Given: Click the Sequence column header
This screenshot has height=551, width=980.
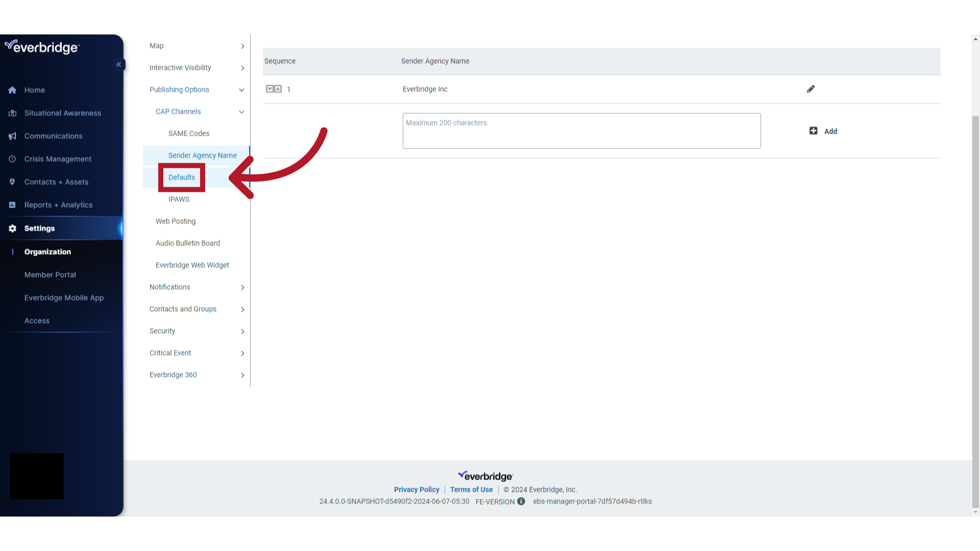Looking at the screenshot, I should click(x=280, y=61).
